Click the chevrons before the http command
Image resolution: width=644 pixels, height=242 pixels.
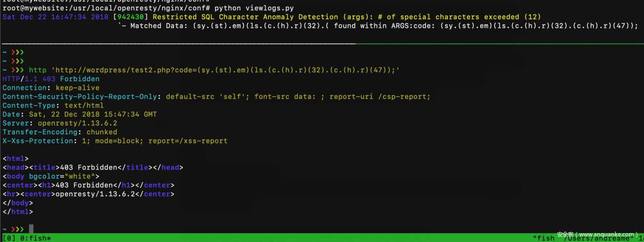[x=17, y=70]
